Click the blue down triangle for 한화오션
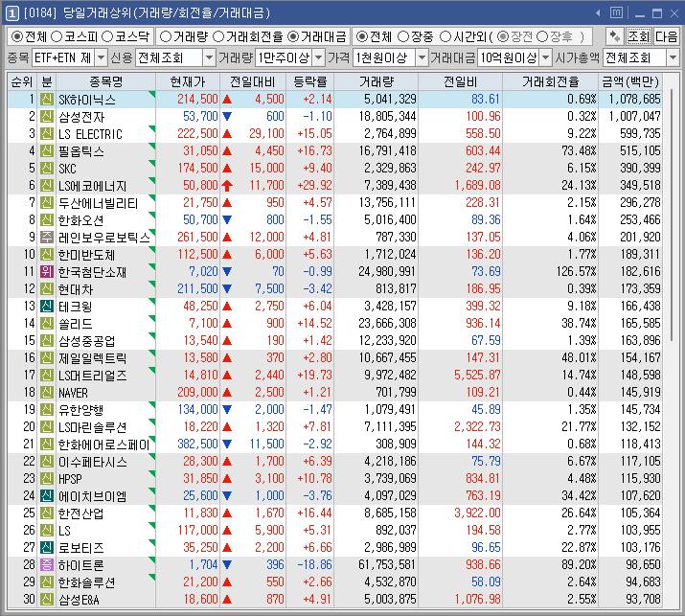The image size is (685, 616). click(x=227, y=219)
